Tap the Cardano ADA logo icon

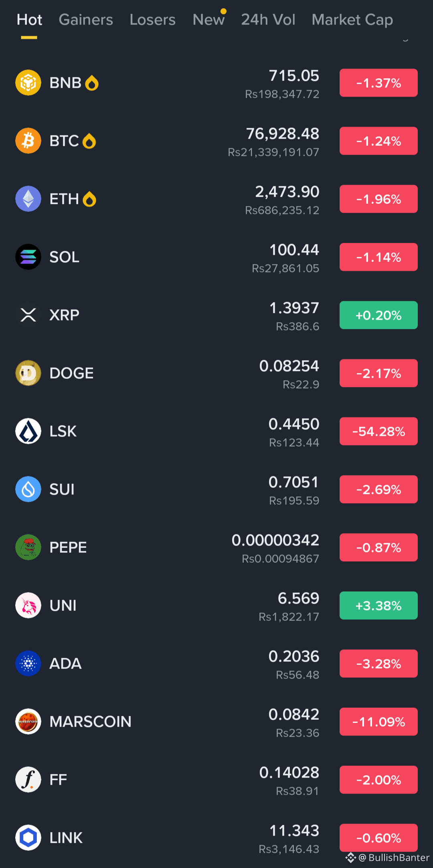click(x=28, y=663)
